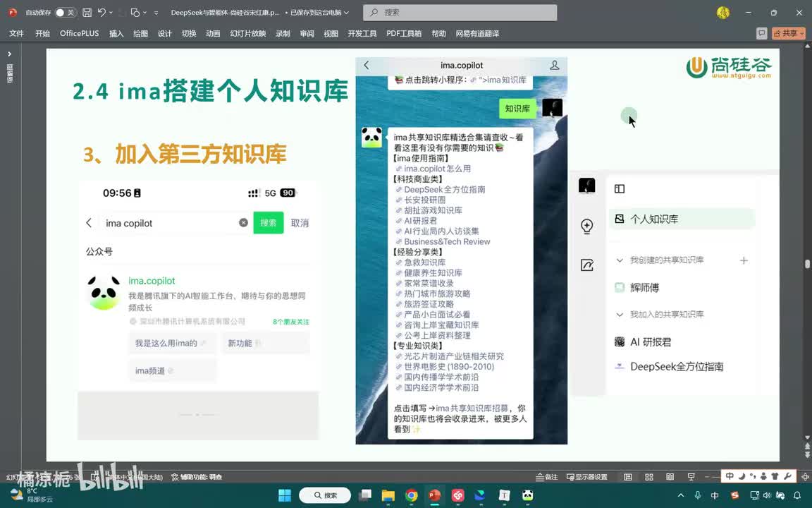
Task: Click the ima.copilot怎么用 link
Action: [438, 169]
